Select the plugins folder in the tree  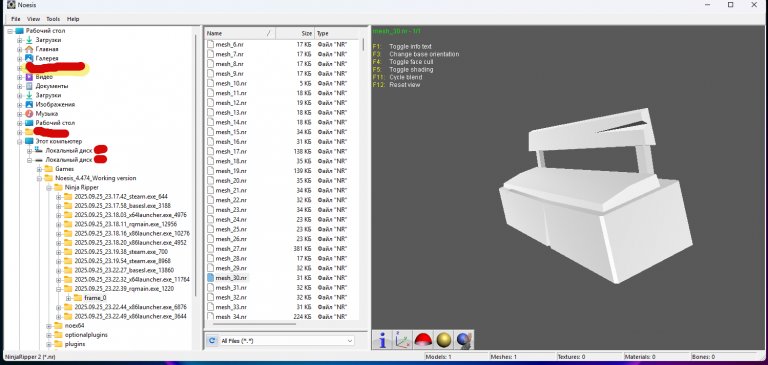(75, 344)
